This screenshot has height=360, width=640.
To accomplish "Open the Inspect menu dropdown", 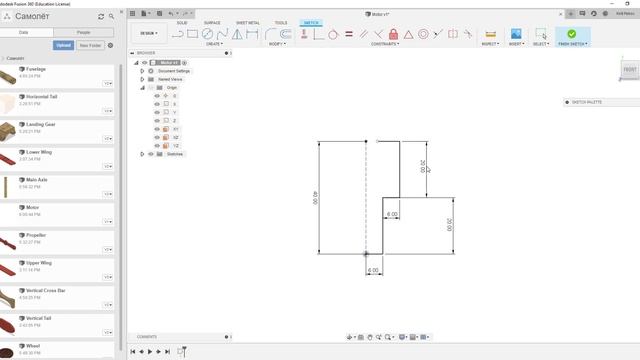I will point(490,44).
